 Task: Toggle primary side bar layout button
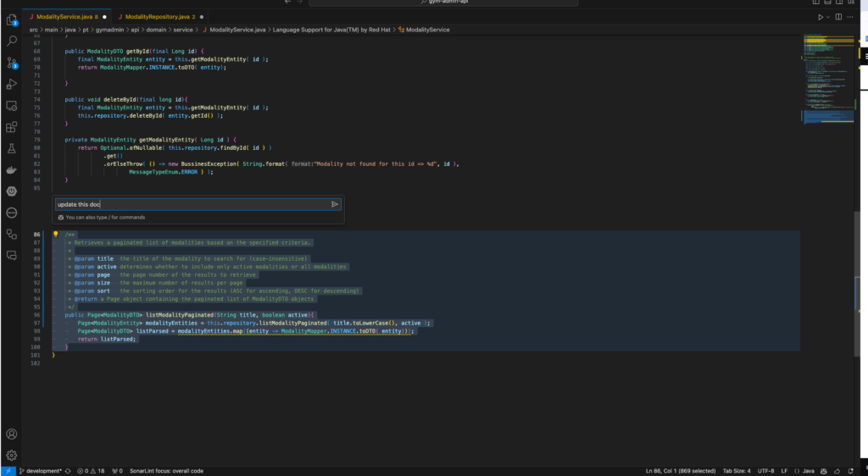coord(816,3)
